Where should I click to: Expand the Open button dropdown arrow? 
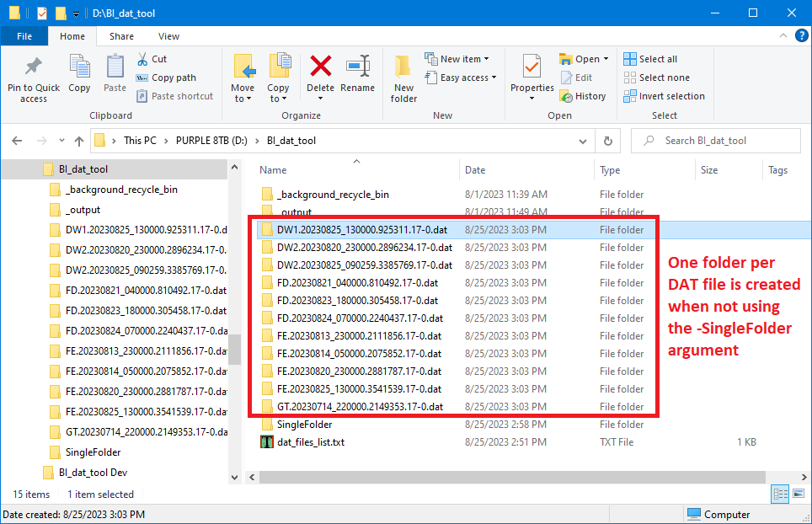606,59
